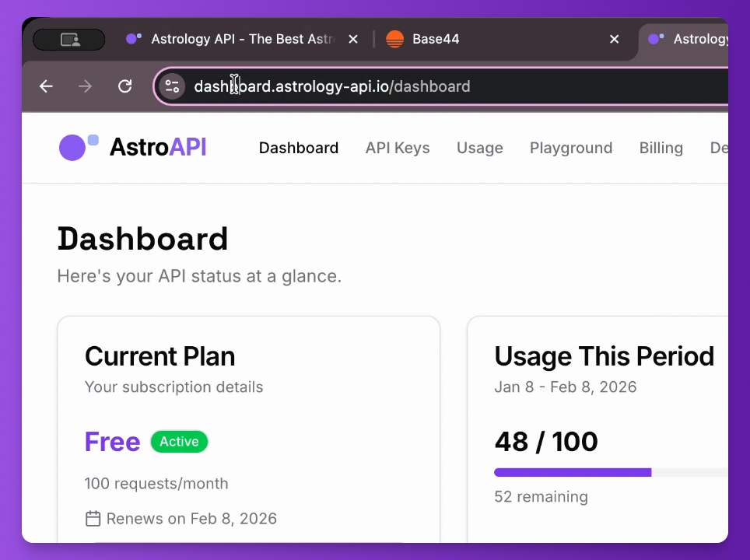
Task: Close the Base44 tab
Action: tap(614, 39)
